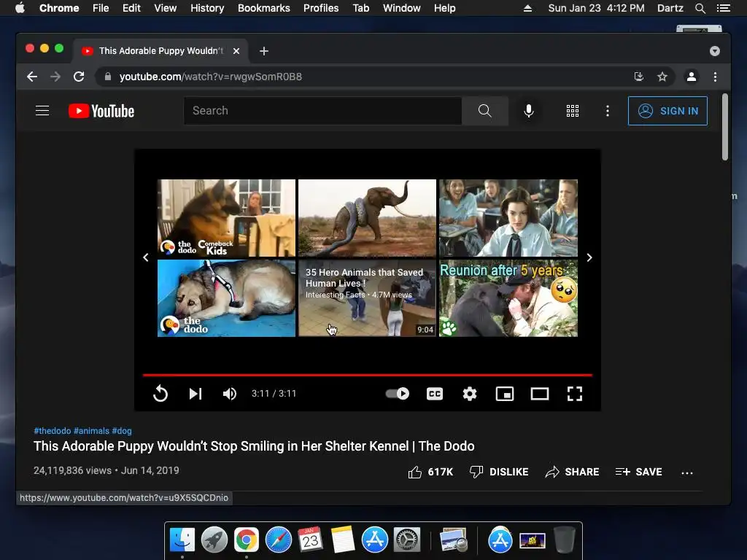Open the #animals hashtag link
Image resolution: width=747 pixels, height=560 pixels.
coord(91,431)
